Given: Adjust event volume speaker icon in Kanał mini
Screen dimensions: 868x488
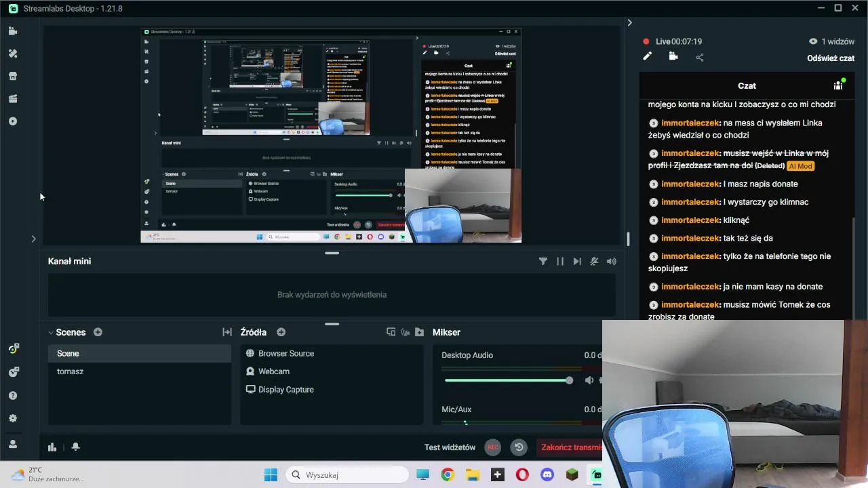Looking at the screenshot, I should point(612,262).
